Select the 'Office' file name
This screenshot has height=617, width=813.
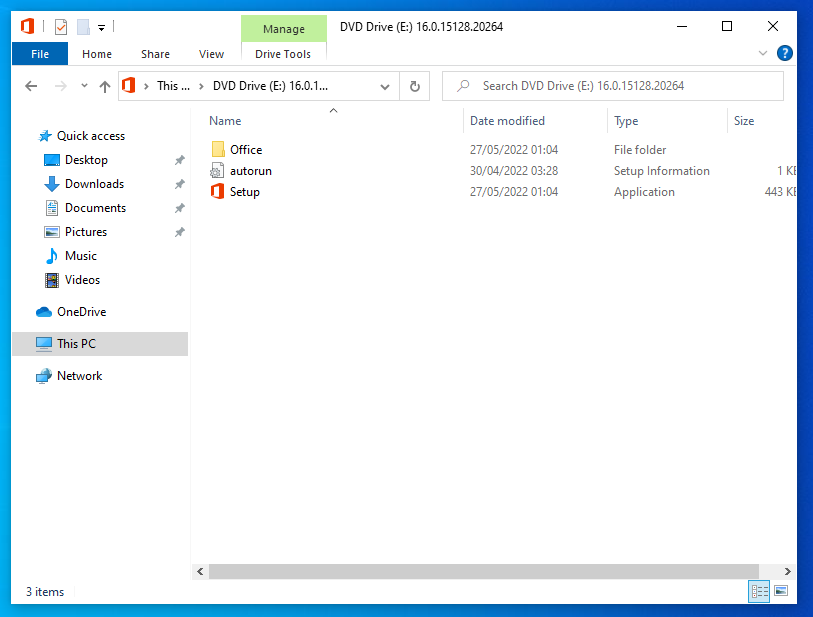[246, 150]
